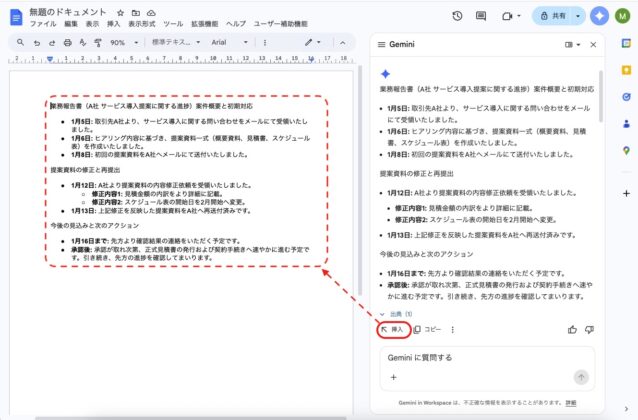Open Google Keep side panel icon
Image resolution: width=638 pixels, height=420 pixels.
coord(626,70)
